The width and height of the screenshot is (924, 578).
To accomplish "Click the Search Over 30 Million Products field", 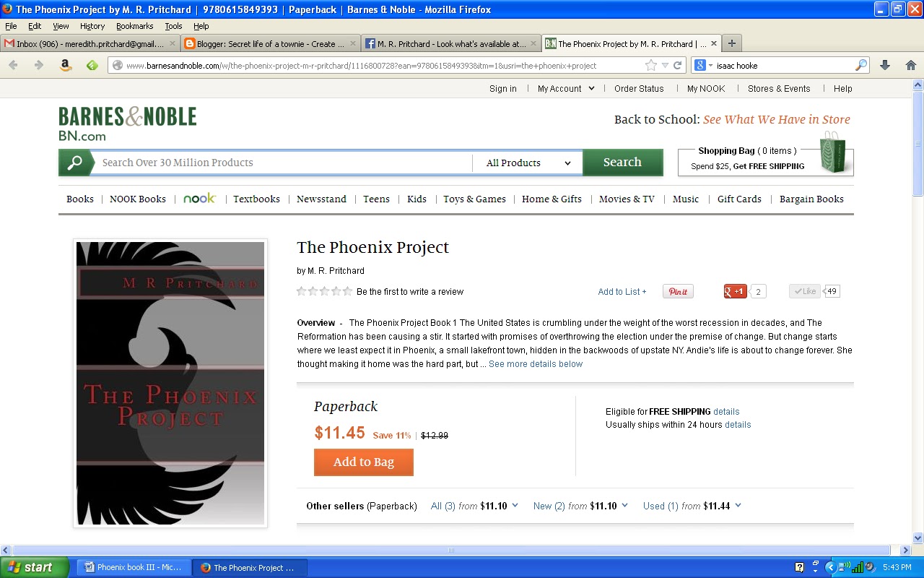I will click(x=284, y=163).
